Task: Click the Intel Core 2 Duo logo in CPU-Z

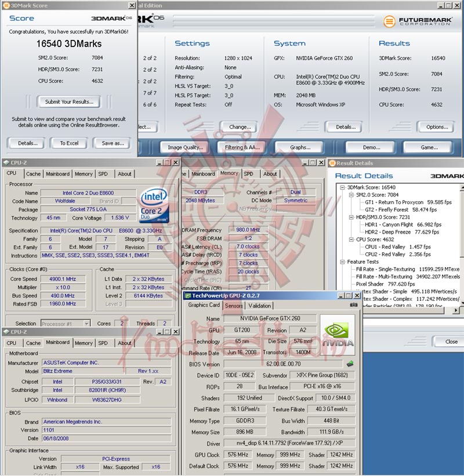Action: pyautogui.click(x=154, y=205)
